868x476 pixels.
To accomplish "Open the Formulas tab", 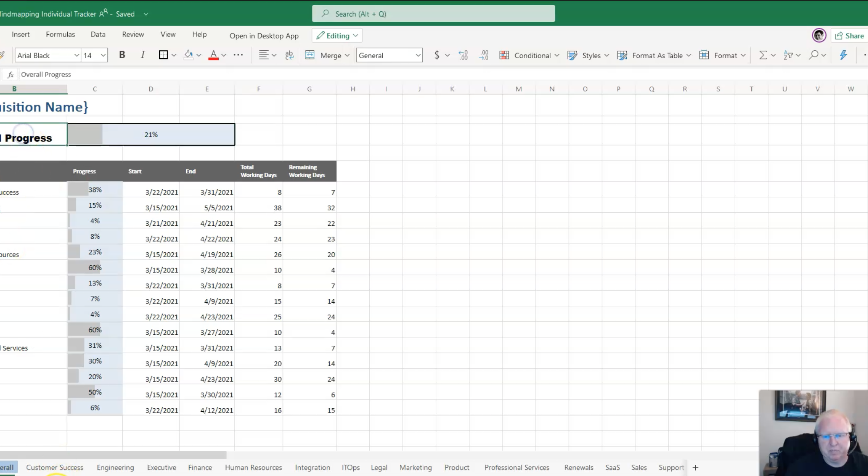I will [60, 34].
